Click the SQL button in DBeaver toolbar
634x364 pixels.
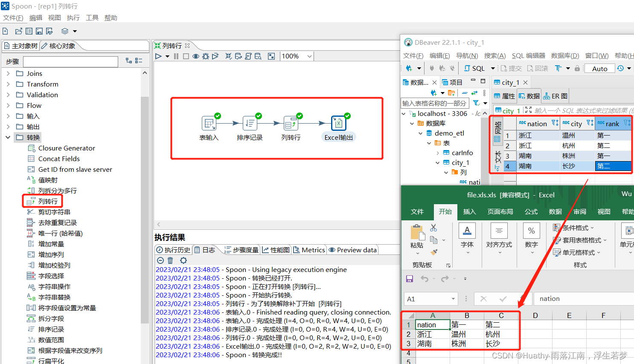pyautogui.click(x=474, y=68)
